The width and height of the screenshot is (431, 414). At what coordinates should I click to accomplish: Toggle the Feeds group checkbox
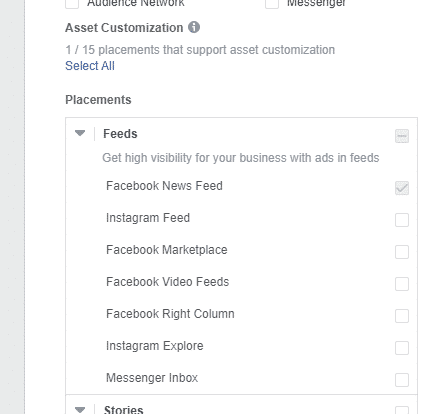(402, 136)
